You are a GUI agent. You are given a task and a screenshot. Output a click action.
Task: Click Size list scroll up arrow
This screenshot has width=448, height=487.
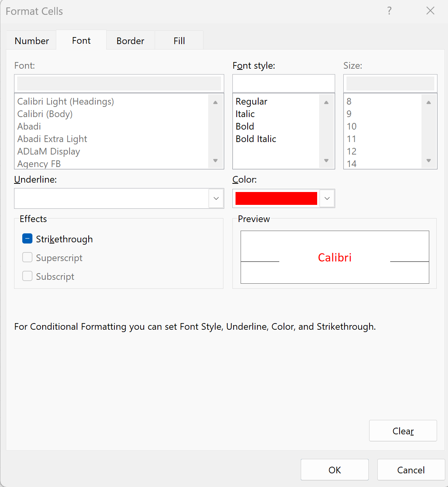click(428, 102)
